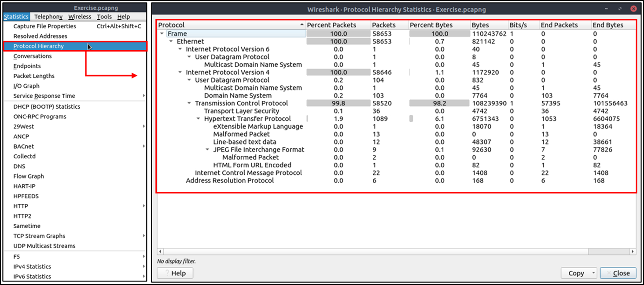
Task: Sort by the End Bytes column header
Action: pyautogui.click(x=607, y=25)
